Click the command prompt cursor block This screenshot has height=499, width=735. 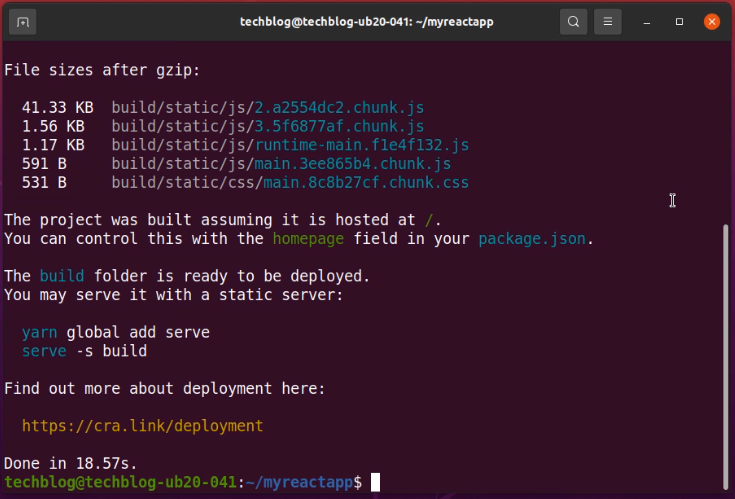pyautogui.click(x=375, y=483)
